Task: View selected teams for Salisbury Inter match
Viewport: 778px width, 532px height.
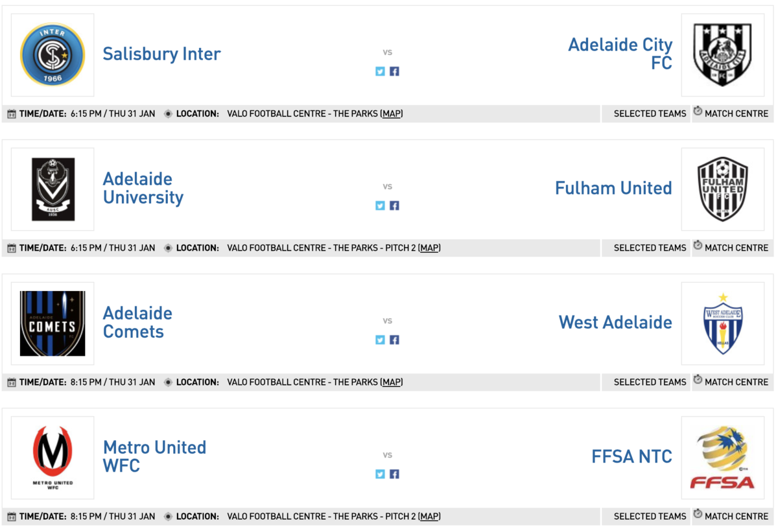Action: [650, 113]
